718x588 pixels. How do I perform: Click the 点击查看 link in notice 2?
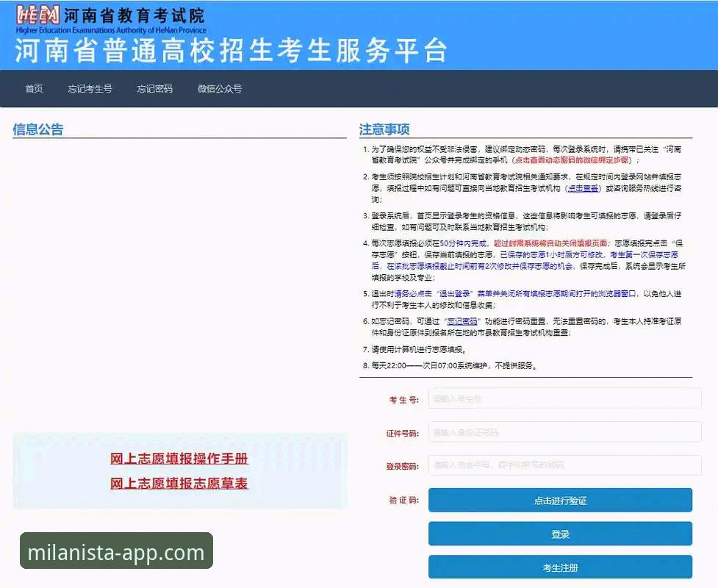[583, 188]
